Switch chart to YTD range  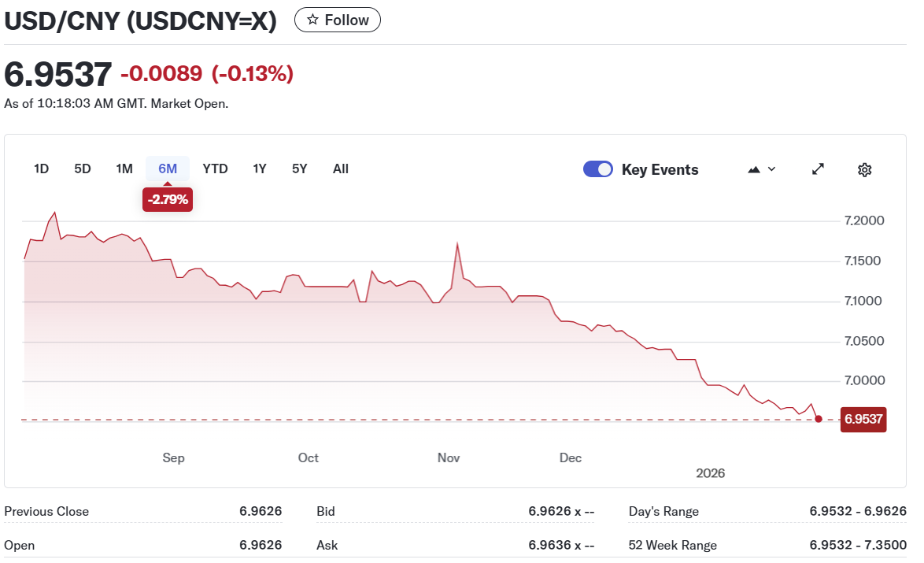(x=215, y=169)
